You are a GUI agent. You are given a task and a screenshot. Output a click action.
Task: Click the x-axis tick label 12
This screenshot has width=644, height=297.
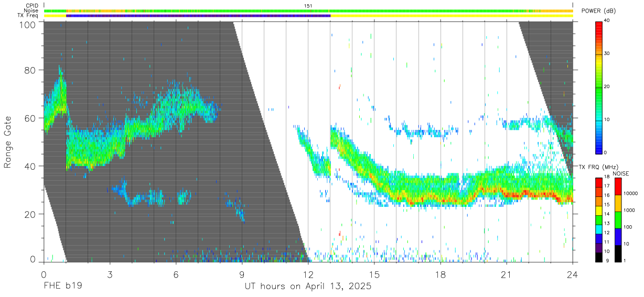click(x=308, y=274)
